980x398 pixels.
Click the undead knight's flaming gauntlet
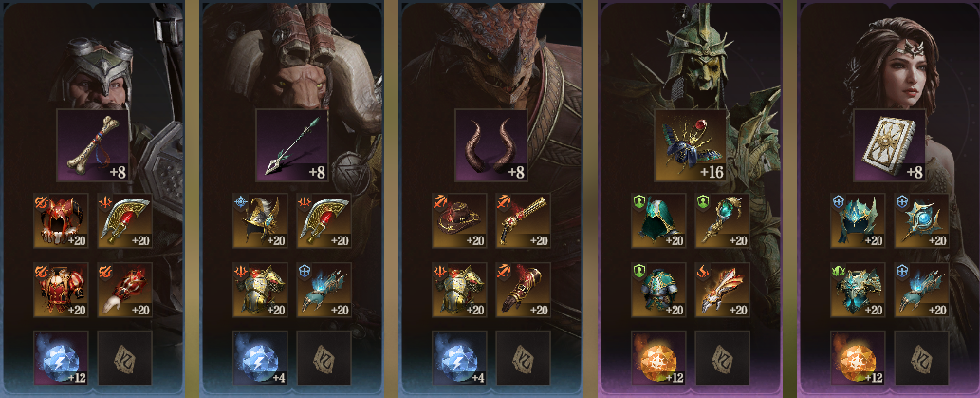point(723,290)
